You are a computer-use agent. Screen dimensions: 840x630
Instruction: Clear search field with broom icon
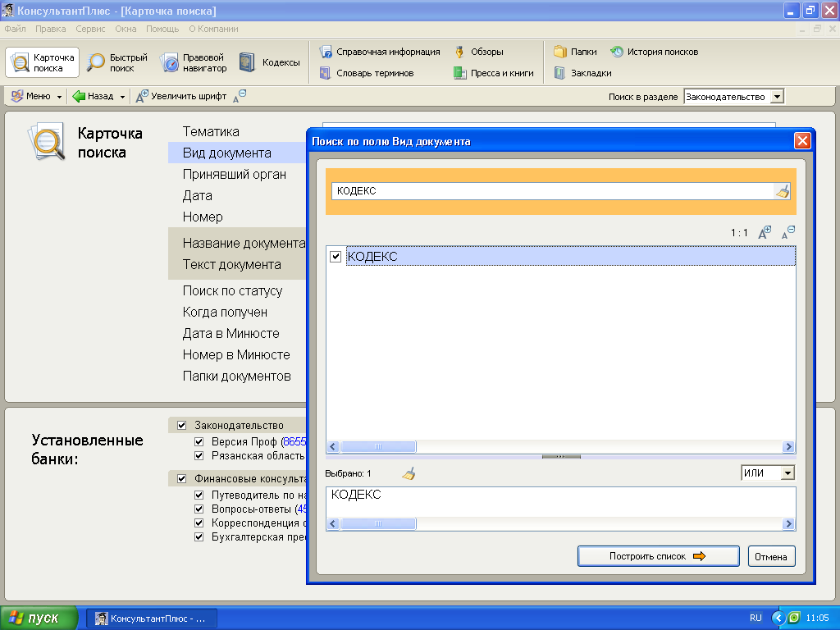tap(782, 191)
